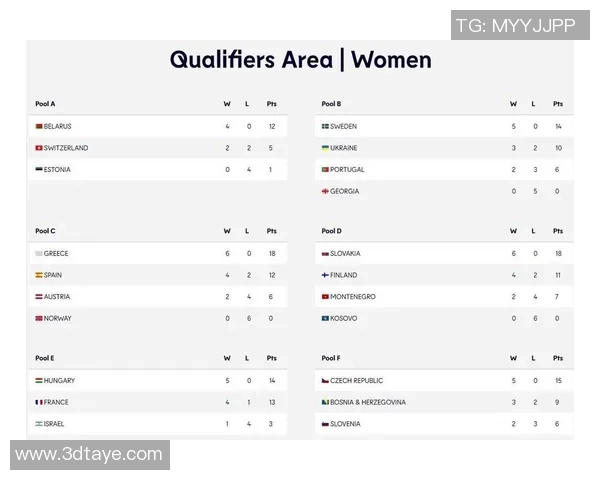Click the Pool F header label

tap(332, 358)
